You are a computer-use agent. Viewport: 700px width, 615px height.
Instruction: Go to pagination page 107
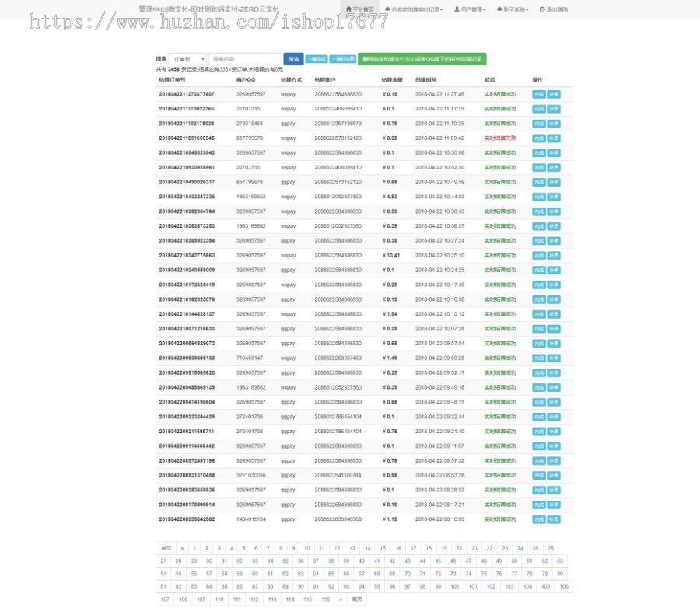[x=165, y=599]
